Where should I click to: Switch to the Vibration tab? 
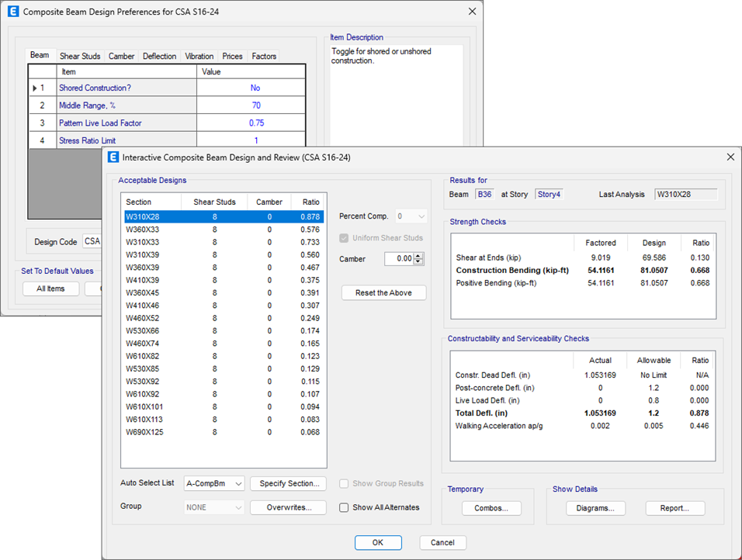click(199, 56)
